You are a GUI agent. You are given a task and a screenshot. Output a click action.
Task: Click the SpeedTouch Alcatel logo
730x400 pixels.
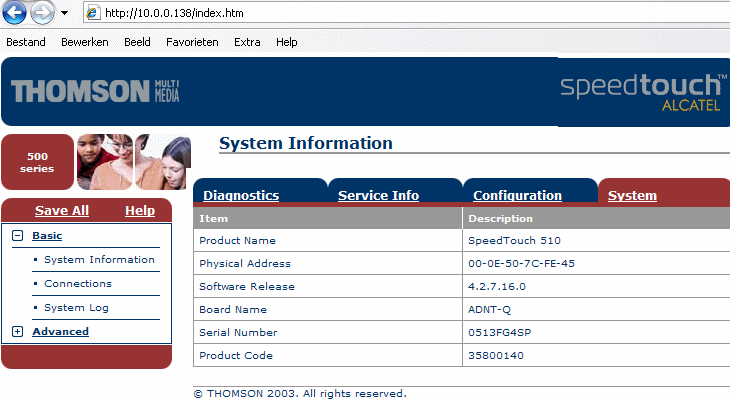[x=643, y=92]
